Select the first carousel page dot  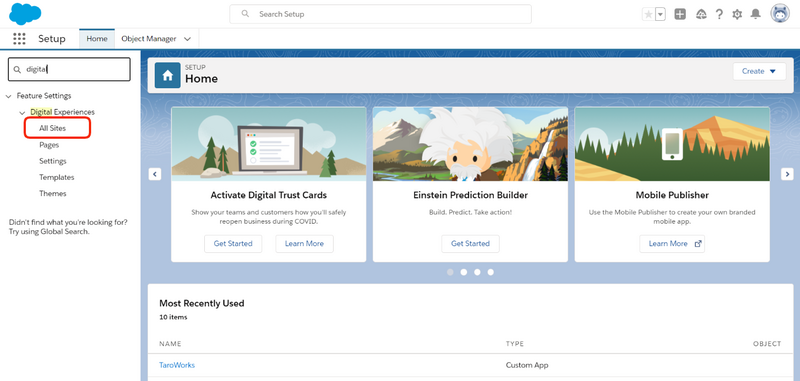(x=450, y=272)
